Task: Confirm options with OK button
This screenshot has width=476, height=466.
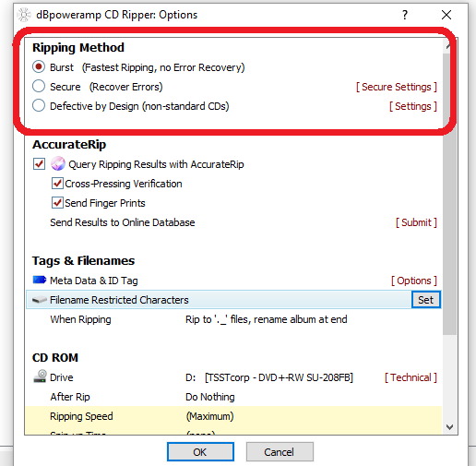Action: tap(200, 452)
